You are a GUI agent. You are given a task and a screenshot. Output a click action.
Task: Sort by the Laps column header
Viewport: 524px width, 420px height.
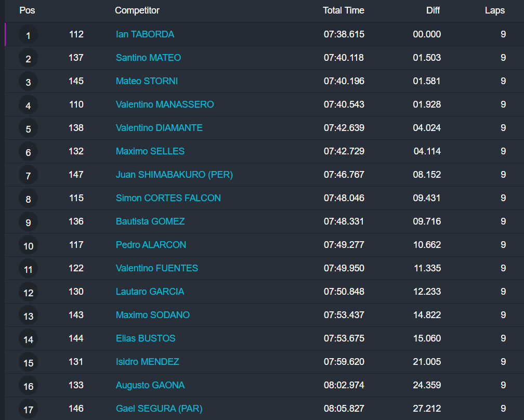tap(494, 10)
